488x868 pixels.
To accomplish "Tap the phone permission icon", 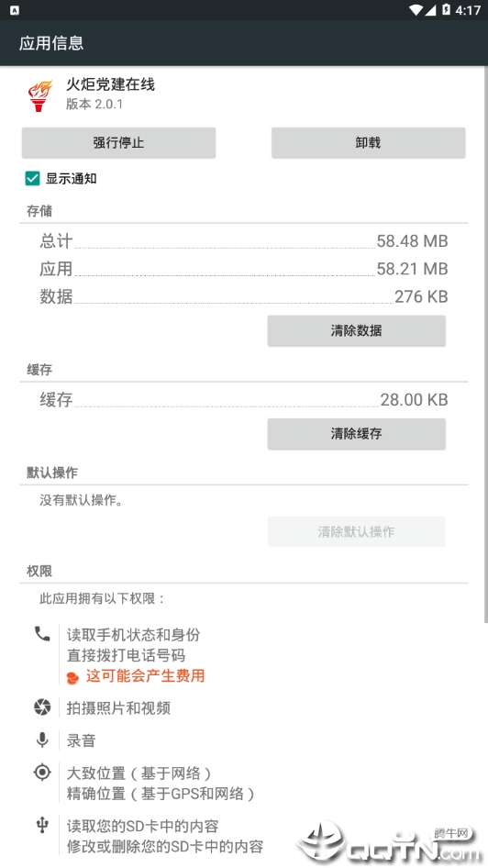I will [42, 634].
